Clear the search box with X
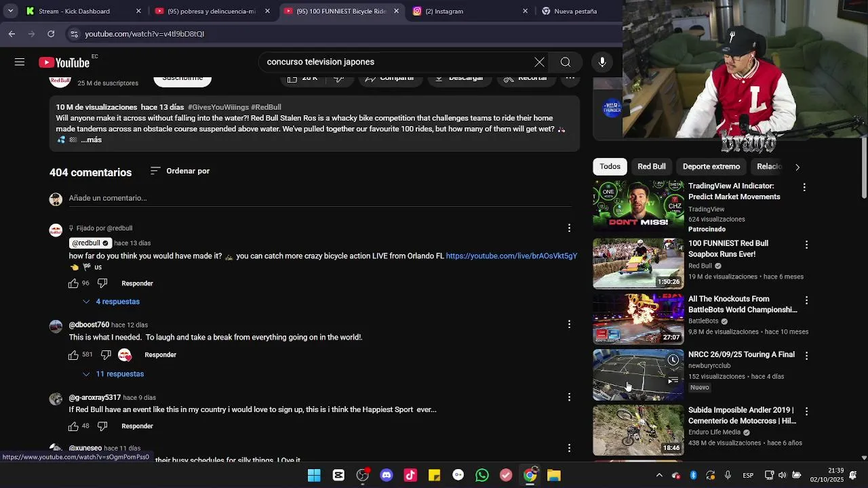This screenshot has height=488, width=868. (539, 62)
